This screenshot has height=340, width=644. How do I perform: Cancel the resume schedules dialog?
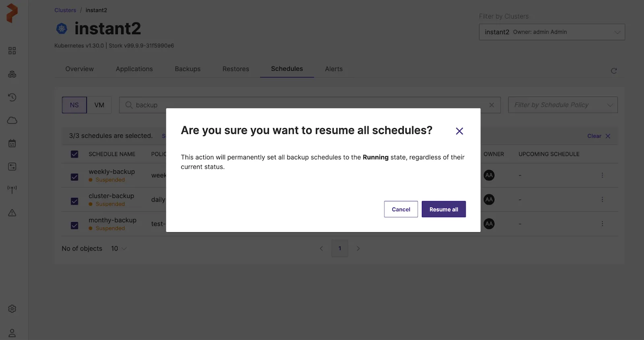tap(400, 209)
